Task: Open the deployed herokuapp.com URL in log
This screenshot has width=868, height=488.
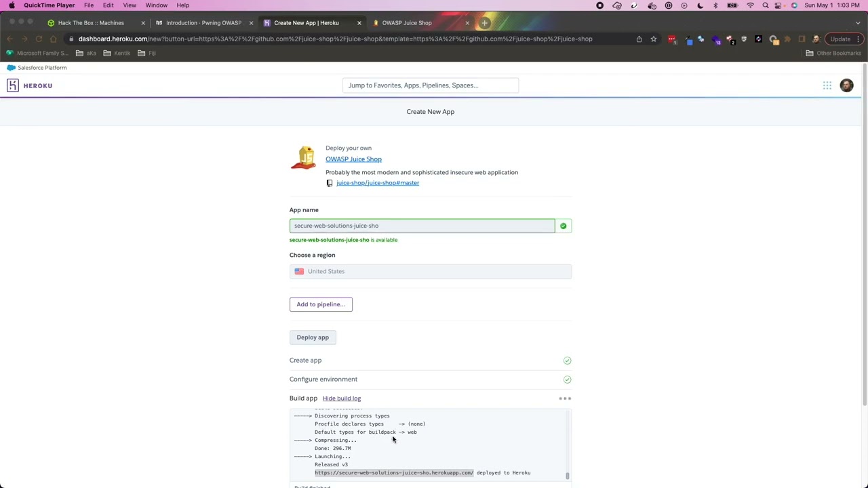Action: [394, 473]
